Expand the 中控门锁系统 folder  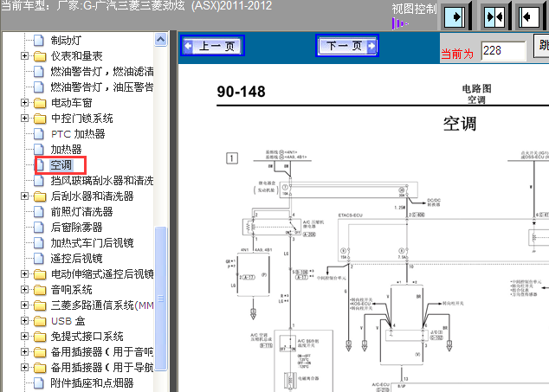click(24, 118)
